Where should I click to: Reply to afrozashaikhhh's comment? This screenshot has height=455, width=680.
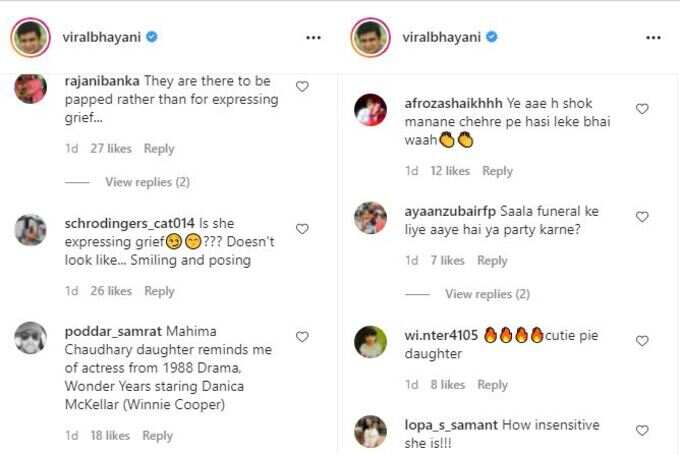pos(497,171)
